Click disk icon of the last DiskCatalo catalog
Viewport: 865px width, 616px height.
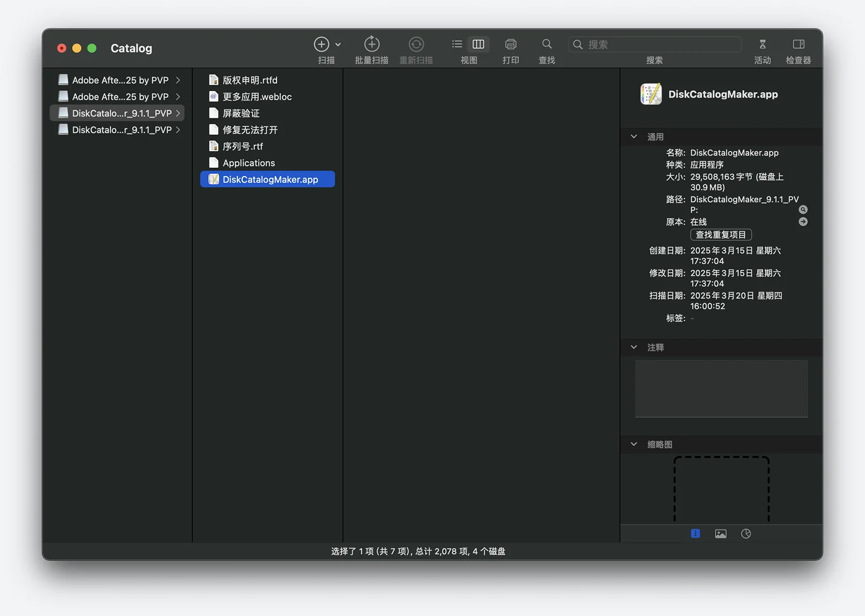pyautogui.click(x=63, y=130)
